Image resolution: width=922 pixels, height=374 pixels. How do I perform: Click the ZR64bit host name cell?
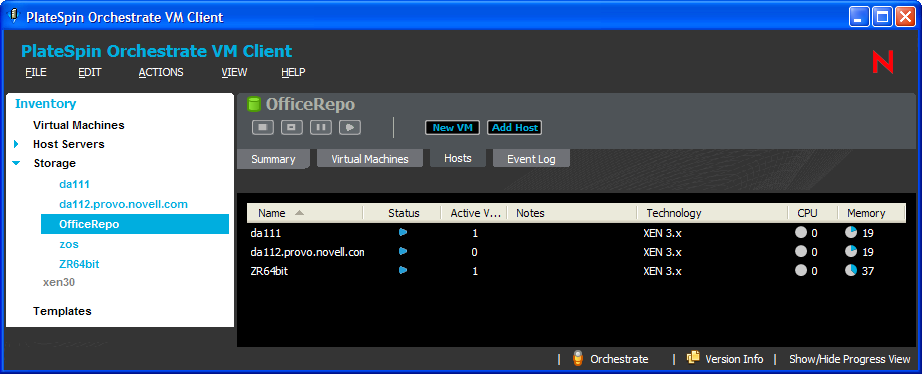[x=269, y=271]
